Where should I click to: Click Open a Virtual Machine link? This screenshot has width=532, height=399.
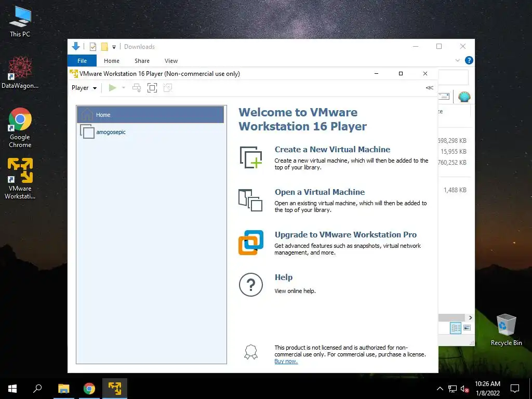pyautogui.click(x=320, y=192)
